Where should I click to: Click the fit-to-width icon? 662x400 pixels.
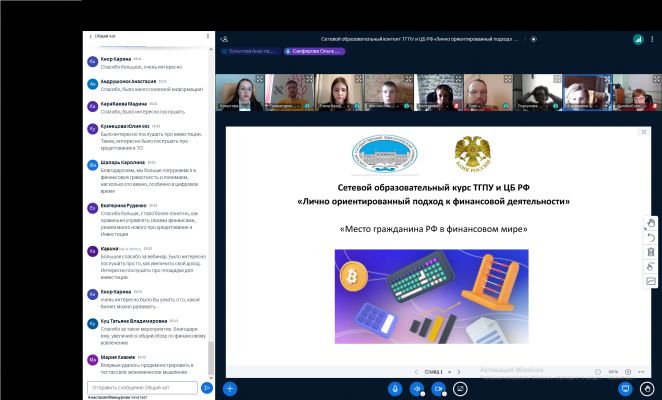641,372
